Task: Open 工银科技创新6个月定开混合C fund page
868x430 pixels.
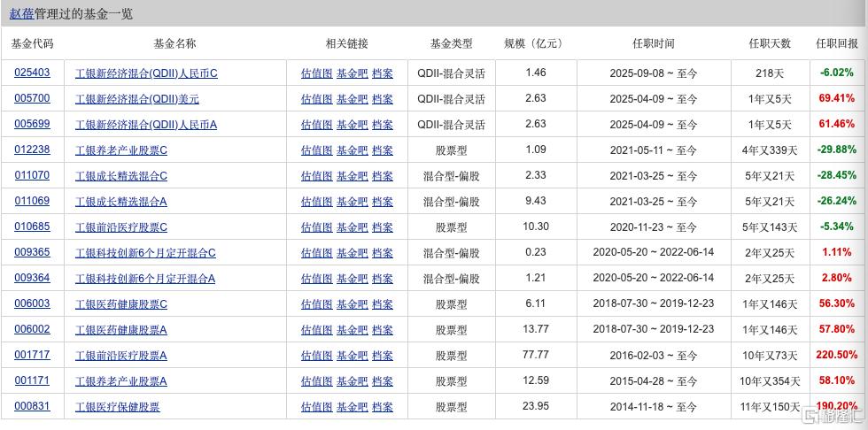Action: point(145,252)
